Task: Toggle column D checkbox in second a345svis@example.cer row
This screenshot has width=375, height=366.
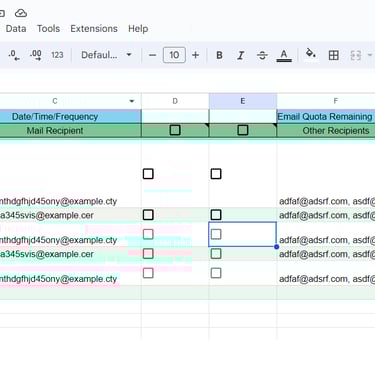Action: click(x=148, y=254)
